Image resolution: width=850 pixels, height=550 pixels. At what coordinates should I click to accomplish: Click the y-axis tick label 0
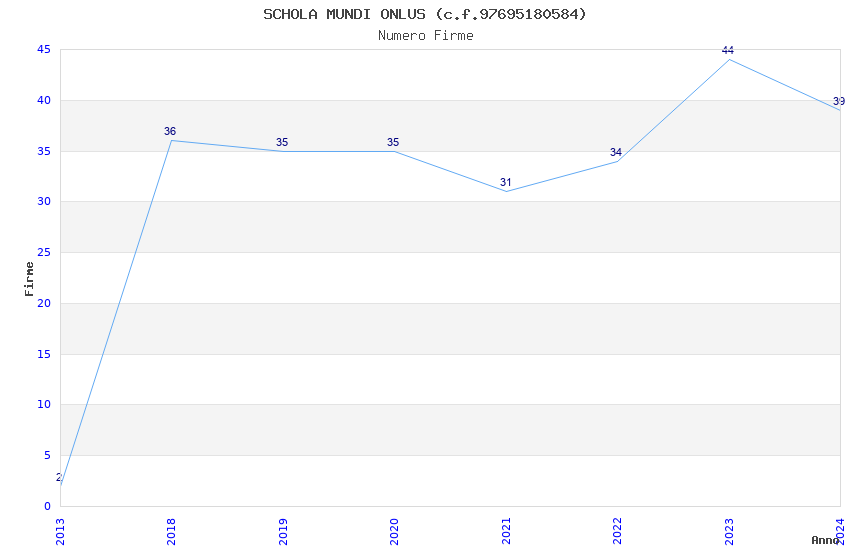(48, 506)
